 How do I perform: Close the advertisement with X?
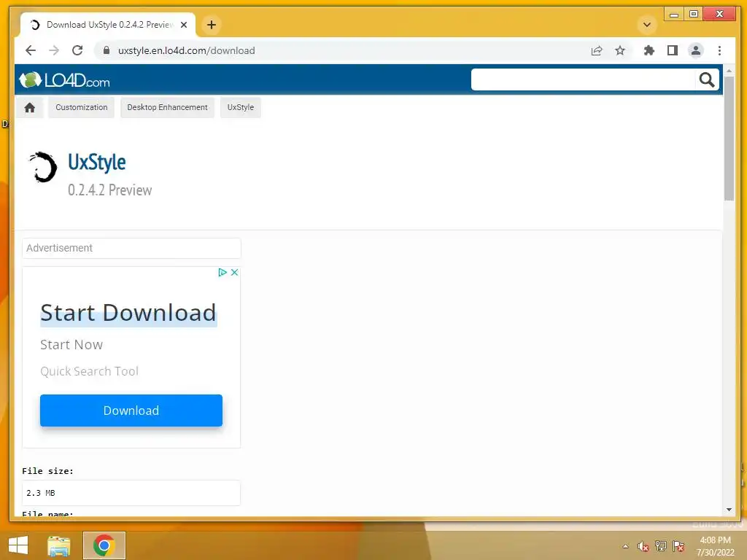pos(234,273)
